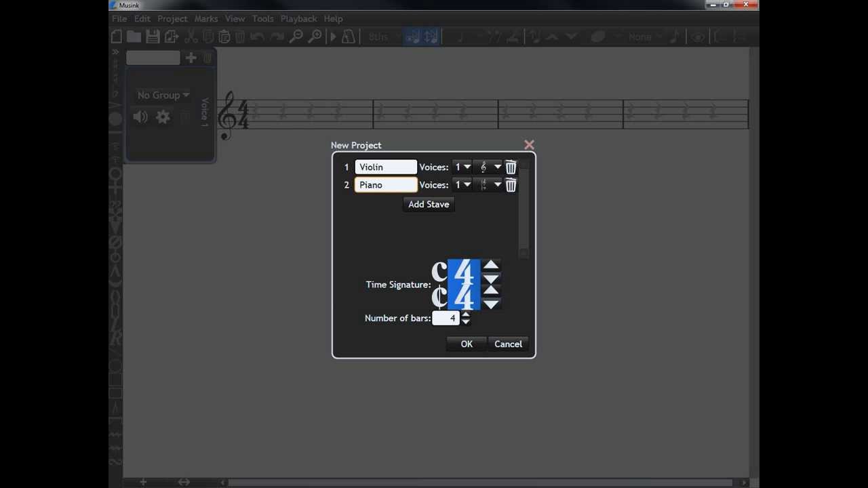The image size is (868, 488).
Task: Open the Marks menu
Action: [x=206, y=18]
